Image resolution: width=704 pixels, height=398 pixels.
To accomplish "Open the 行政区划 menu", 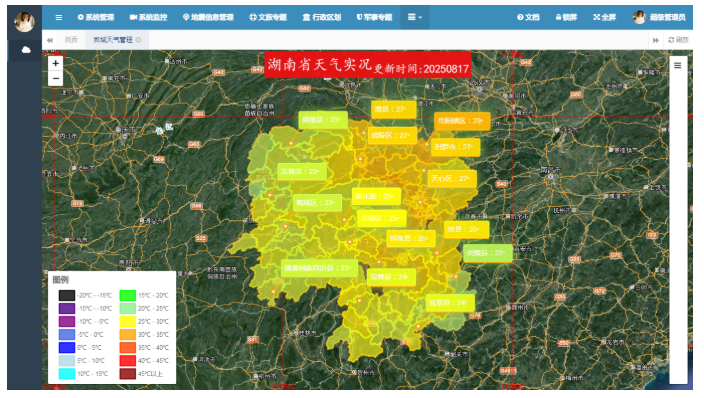I will point(321,18).
